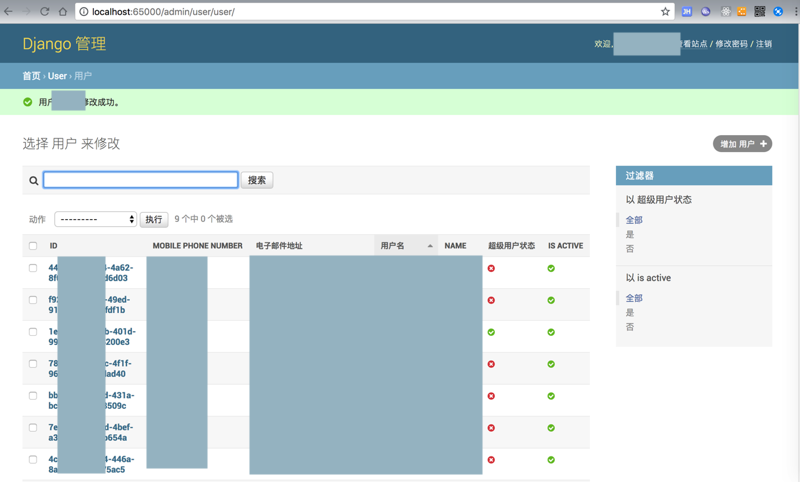Click the green is-active icon in the 4a62 row
This screenshot has height=482, width=800.
pyautogui.click(x=551, y=268)
